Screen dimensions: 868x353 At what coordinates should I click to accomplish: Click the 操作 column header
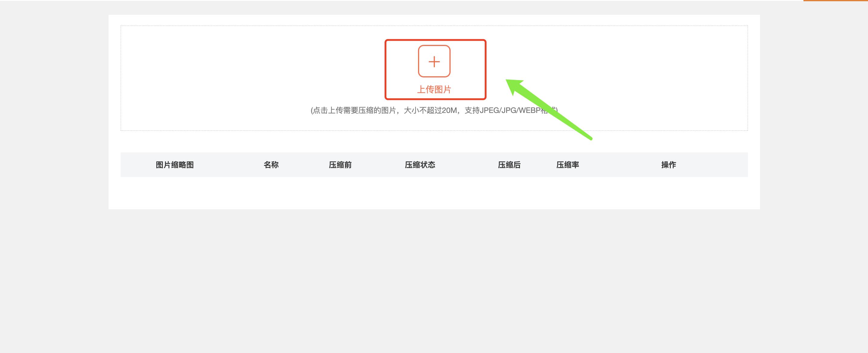point(669,164)
